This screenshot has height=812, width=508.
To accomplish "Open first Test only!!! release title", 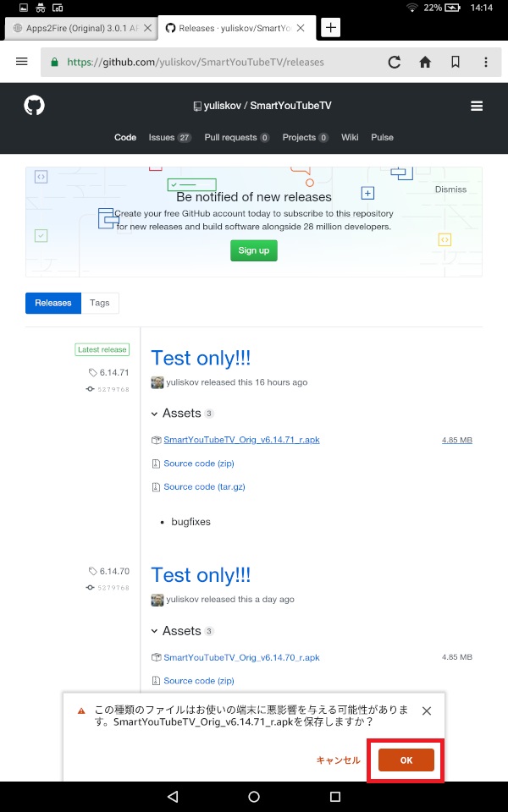I will point(201,359).
